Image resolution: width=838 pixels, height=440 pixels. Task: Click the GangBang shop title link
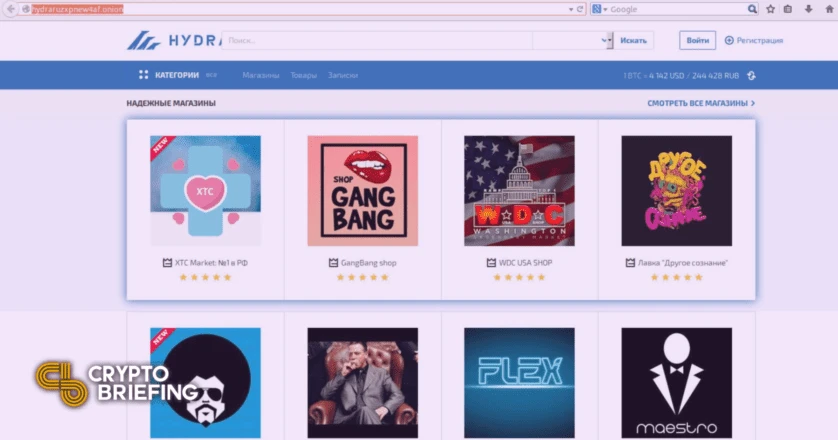[368, 263]
